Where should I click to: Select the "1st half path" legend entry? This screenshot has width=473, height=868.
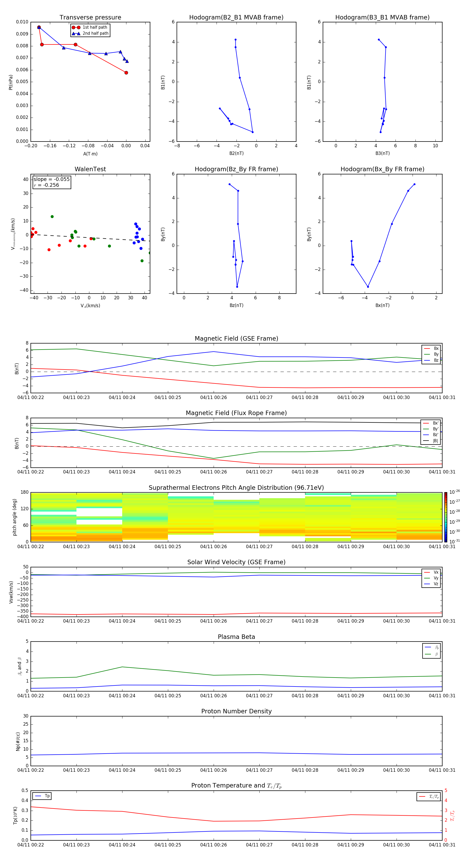[90, 27]
